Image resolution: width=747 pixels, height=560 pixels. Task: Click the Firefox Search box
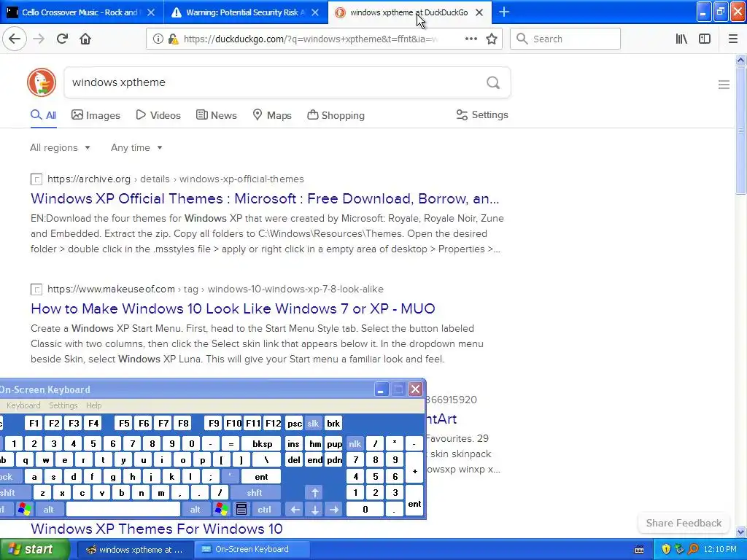[565, 39]
